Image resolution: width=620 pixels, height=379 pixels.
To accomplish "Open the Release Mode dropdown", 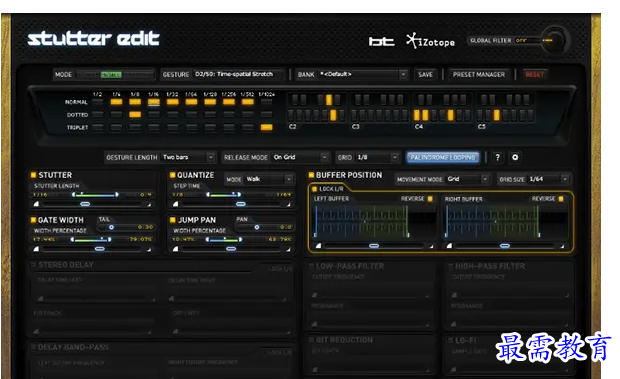I will (x=301, y=157).
